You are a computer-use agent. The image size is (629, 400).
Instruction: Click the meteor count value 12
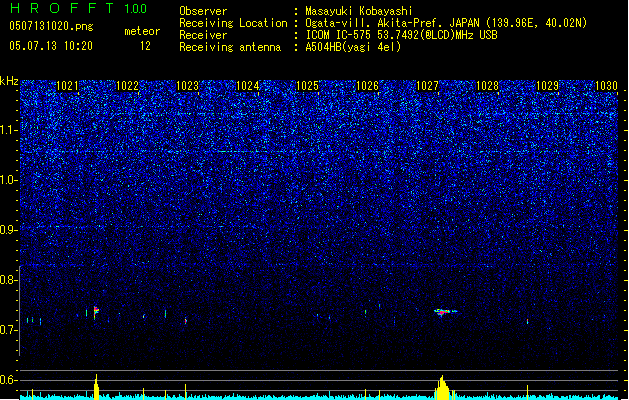click(145, 46)
